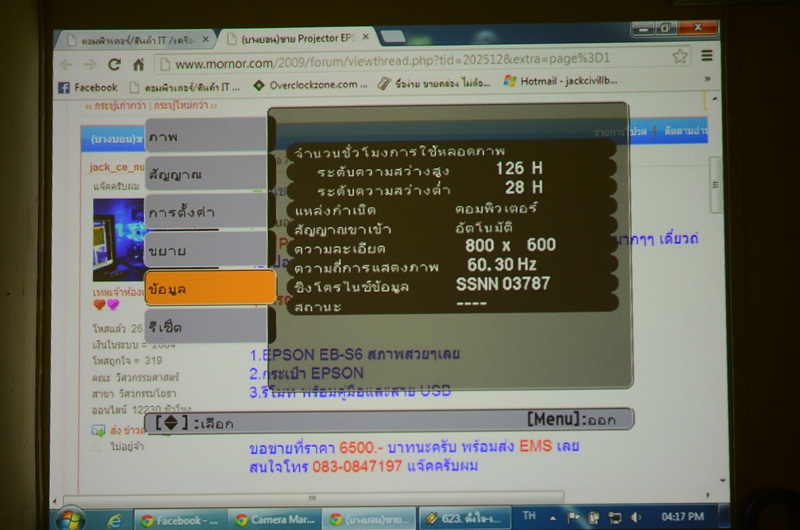Viewport: 800px width, 530px height.
Task: Click the browser back arrow
Action: pyautogui.click(x=66, y=65)
